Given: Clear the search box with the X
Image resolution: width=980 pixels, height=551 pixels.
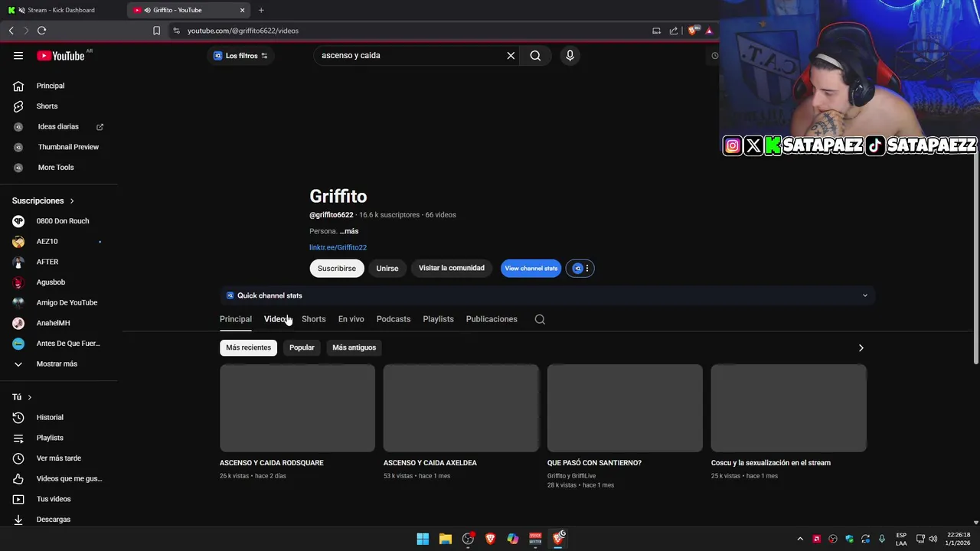Looking at the screenshot, I should tap(511, 55).
